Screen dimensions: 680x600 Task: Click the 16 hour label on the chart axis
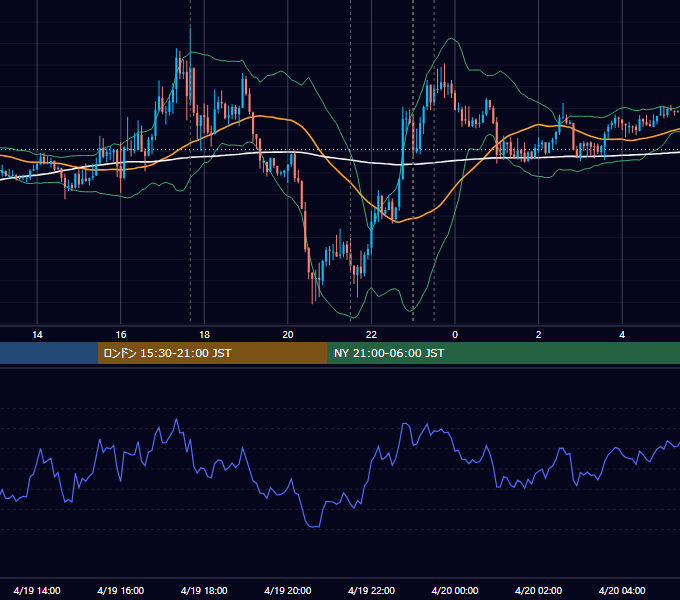click(x=121, y=335)
